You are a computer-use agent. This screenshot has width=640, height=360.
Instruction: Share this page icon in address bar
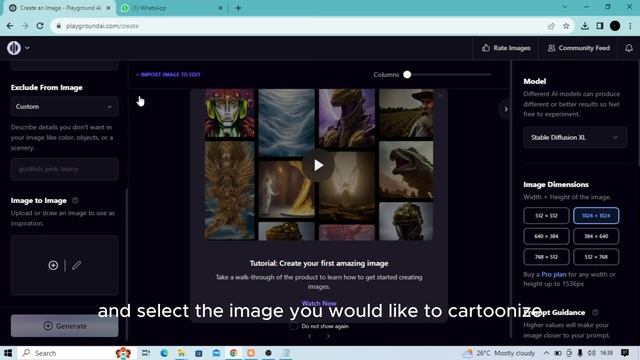tap(551, 26)
